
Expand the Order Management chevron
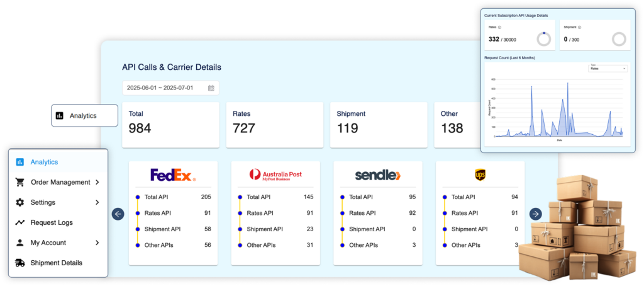[97, 182]
